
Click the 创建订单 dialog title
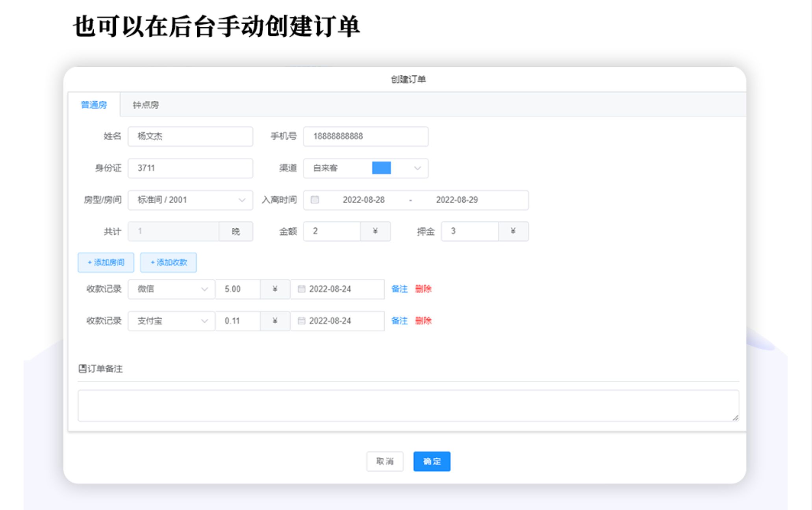coord(408,80)
